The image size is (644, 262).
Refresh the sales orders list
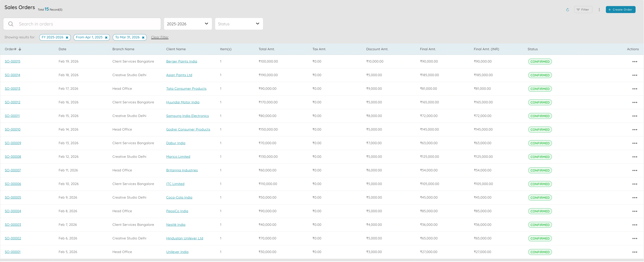pyautogui.click(x=568, y=9)
